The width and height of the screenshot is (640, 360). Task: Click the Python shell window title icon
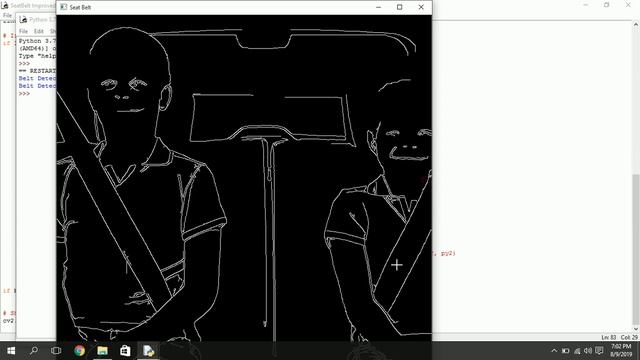coord(23,19)
